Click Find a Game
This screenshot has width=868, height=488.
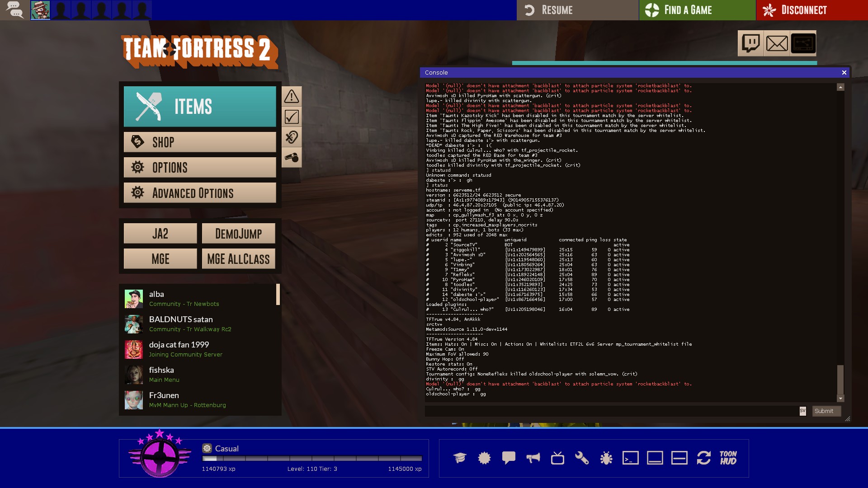pos(697,10)
